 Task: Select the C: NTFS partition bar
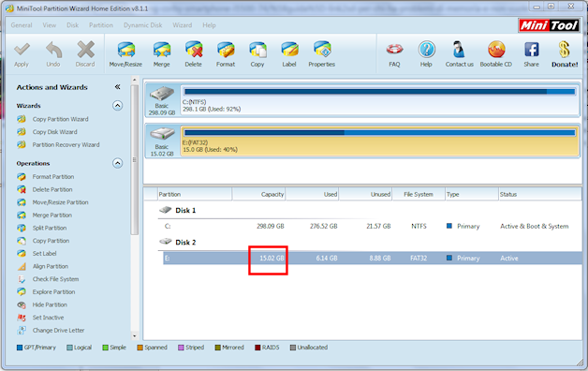380,100
